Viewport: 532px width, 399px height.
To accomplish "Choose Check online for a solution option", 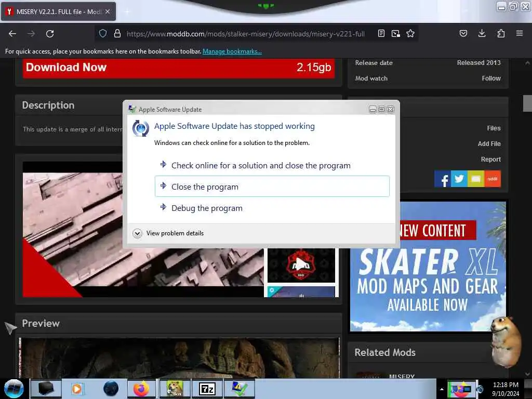I will pyautogui.click(x=272, y=165).
